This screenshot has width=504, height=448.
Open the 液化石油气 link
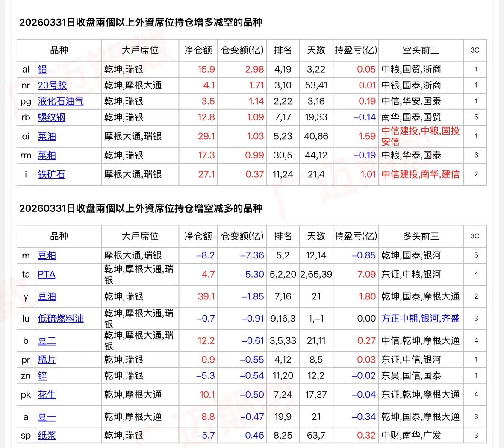[60, 102]
